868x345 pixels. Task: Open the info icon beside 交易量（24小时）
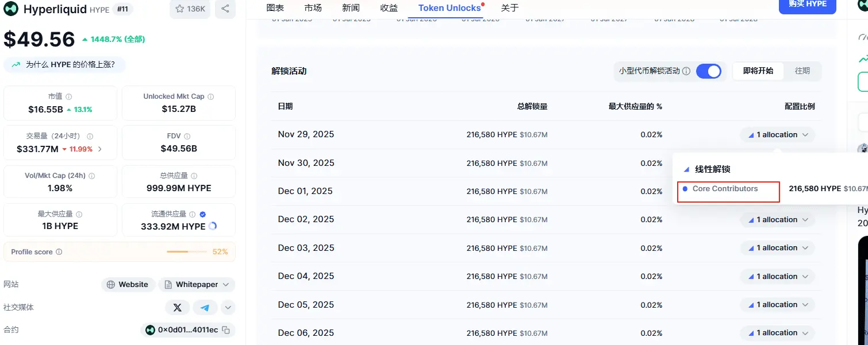(90, 136)
